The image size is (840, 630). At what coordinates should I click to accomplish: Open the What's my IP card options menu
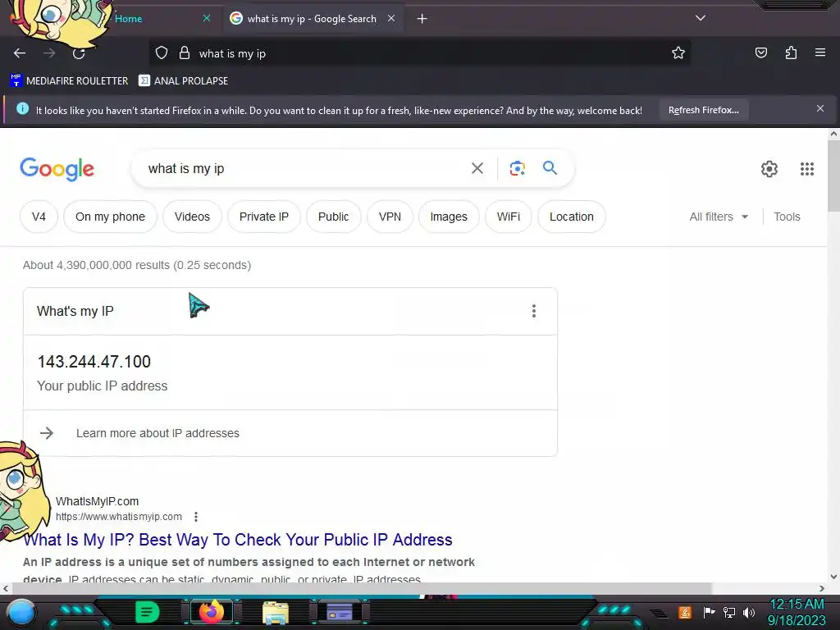(533, 311)
